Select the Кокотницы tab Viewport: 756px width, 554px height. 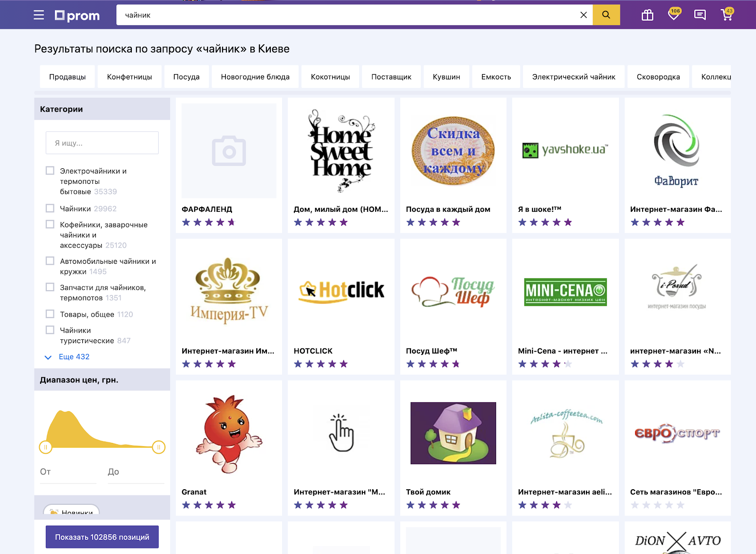(330, 77)
